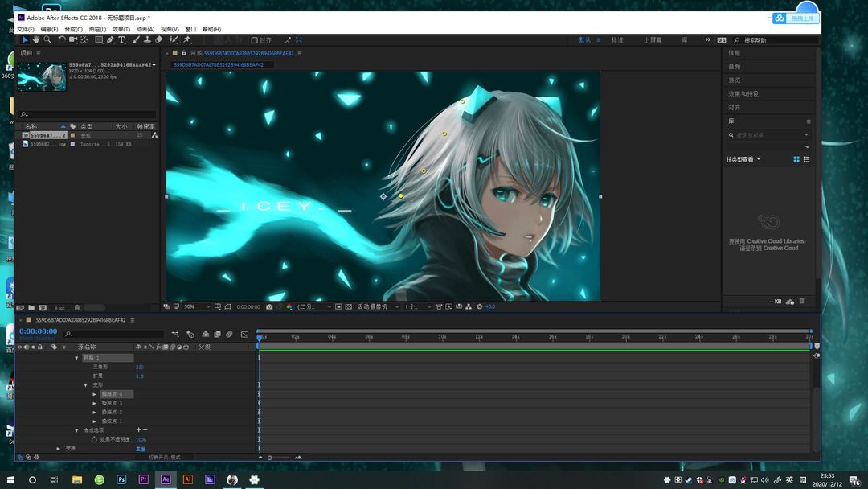Open the 活动摄像机 camera view dropdown
This screenshot has height=489, width=868.
point(378,306)
